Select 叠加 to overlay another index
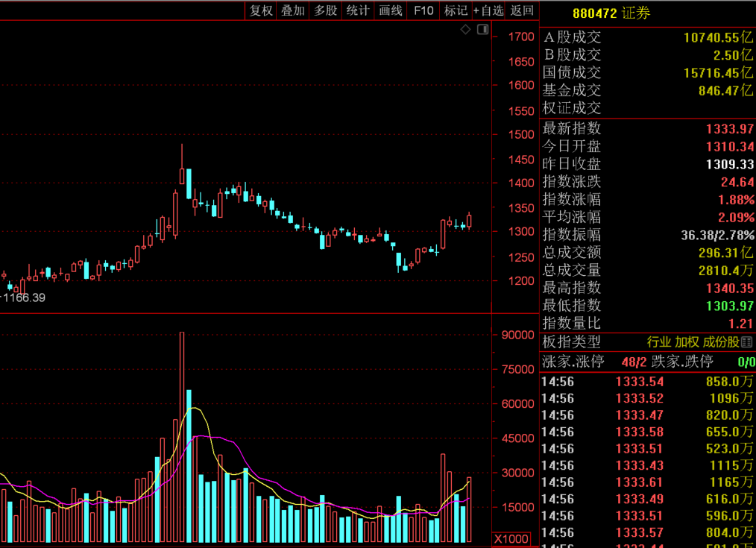This screenshot has width=756, height=548. [293, 10]
